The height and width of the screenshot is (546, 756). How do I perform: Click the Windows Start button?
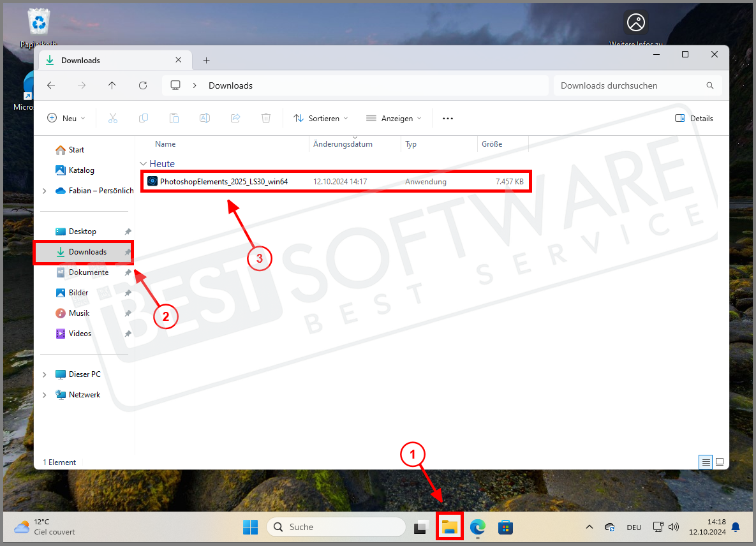pyautogui.click(x=250, y=528)
